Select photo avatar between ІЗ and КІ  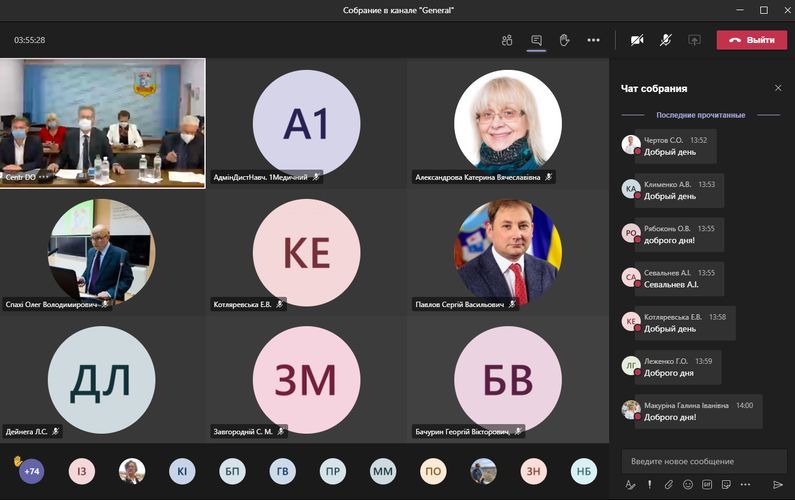(x=132, y=471)
